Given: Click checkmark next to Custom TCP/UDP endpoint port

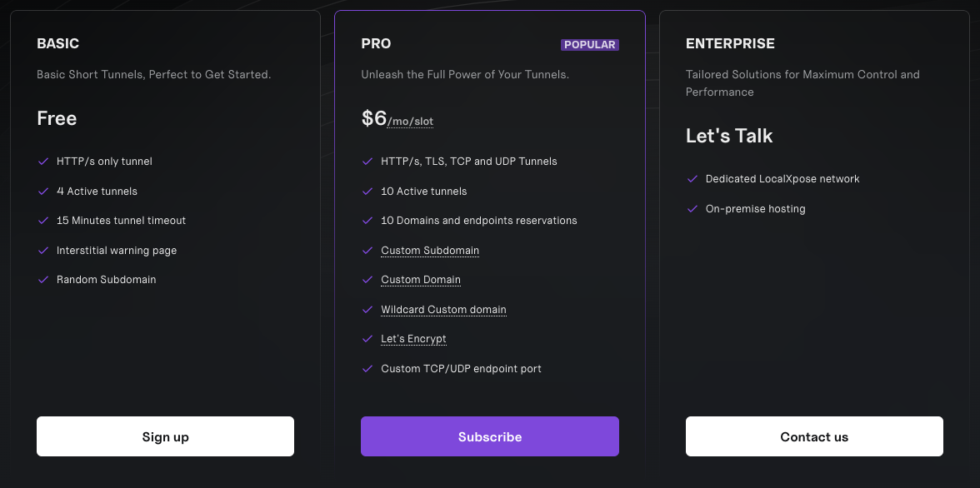Looking at the screenshot, I should point(367,369).
